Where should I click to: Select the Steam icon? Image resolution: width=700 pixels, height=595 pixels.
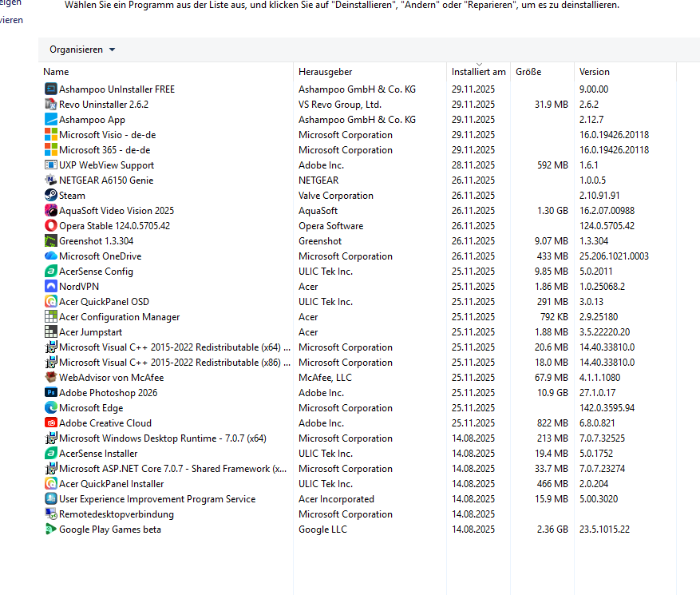51,195
